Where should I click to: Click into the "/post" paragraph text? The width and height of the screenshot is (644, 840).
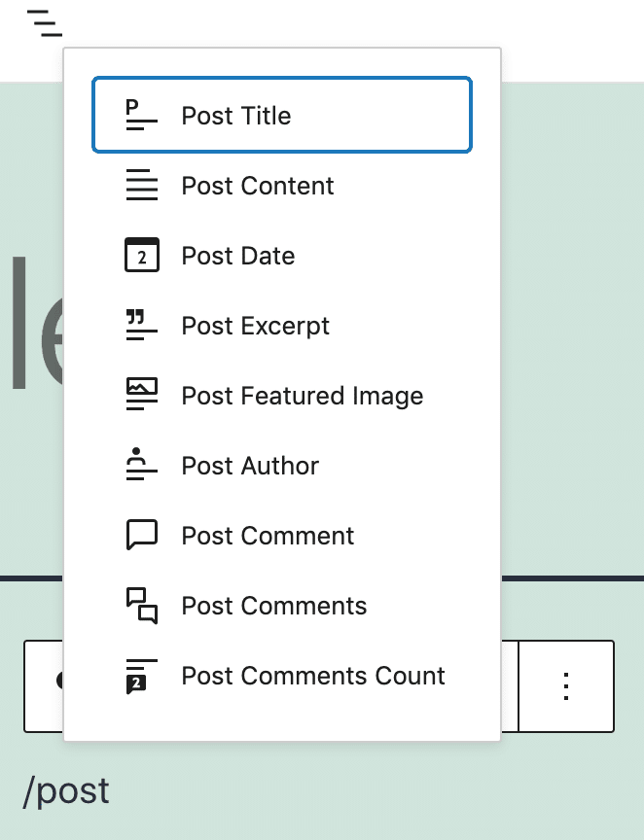[66, 790]
